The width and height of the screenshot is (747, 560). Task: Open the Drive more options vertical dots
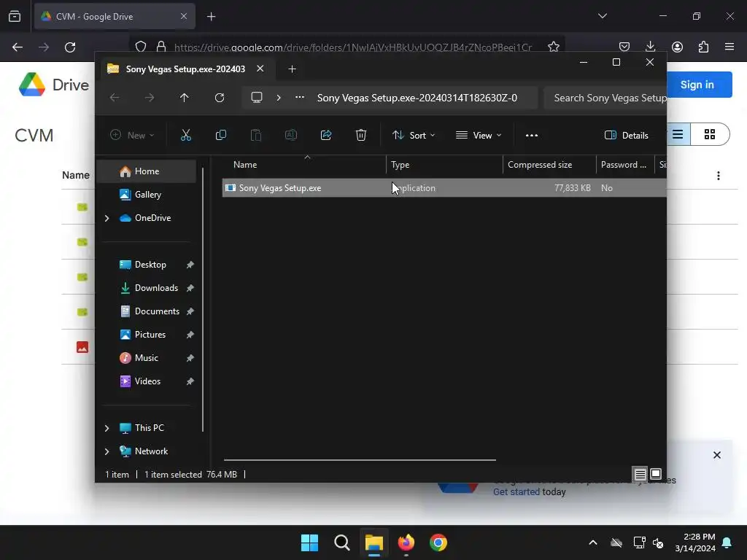[x=719, y=176]
